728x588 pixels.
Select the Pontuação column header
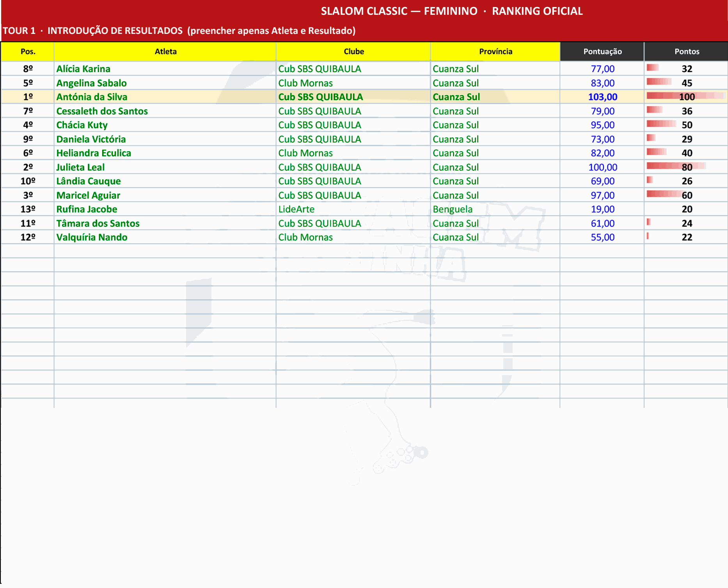pos(602,51)
